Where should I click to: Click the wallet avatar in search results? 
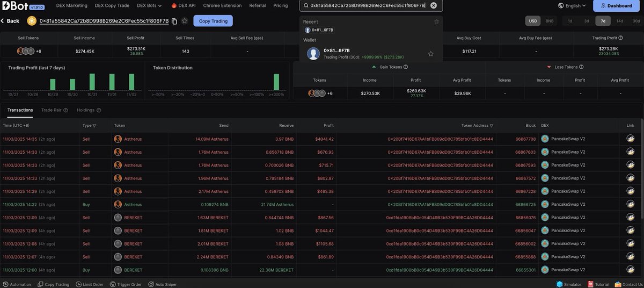click(x=313, y=54)
